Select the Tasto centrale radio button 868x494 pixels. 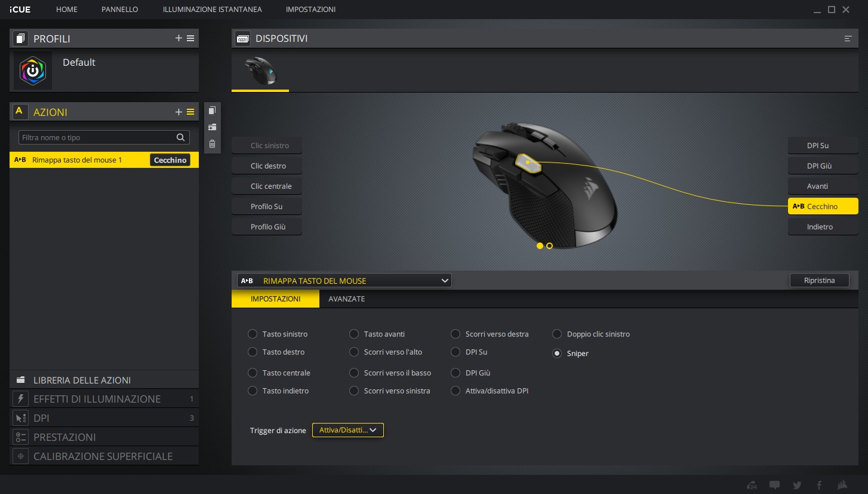pos(252,373)
